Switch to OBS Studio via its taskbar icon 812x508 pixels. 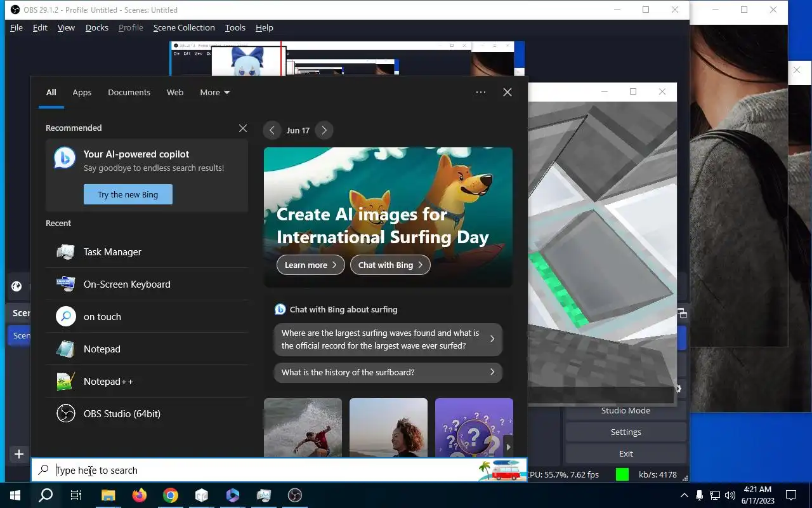(294, 495)
